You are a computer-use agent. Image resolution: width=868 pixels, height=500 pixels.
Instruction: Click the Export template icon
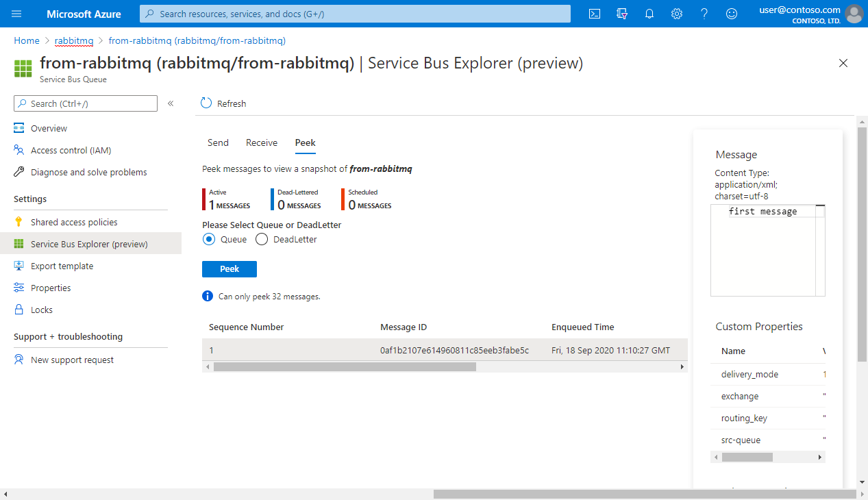tap(19, 266)
